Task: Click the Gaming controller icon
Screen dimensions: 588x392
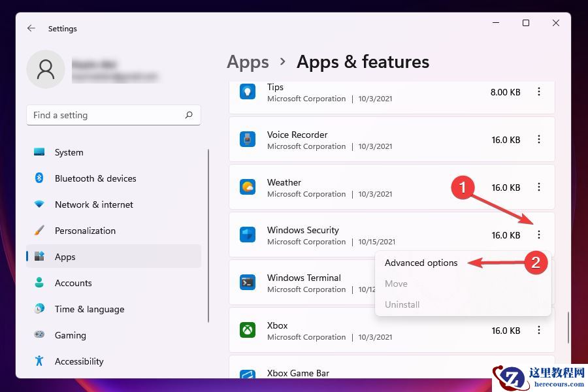Action: coord(38,335)
